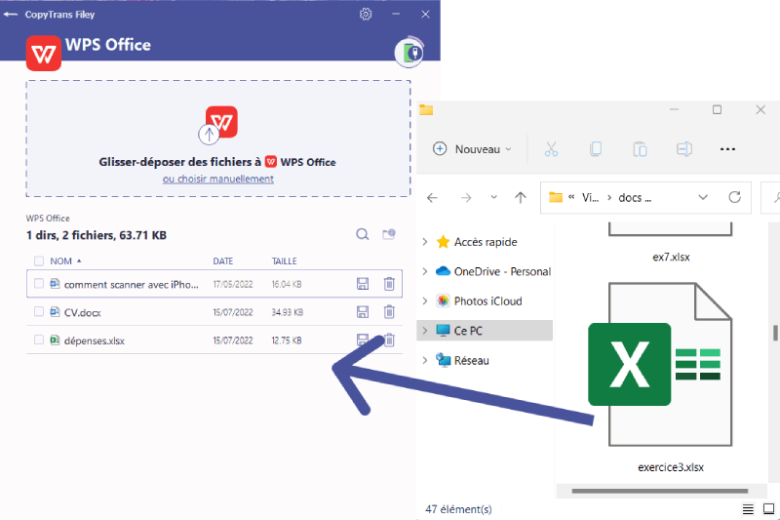This screenshot has width=780, height=520.
Task: Open the more options ellipsis in Explorer
Action: coord(727,149)
